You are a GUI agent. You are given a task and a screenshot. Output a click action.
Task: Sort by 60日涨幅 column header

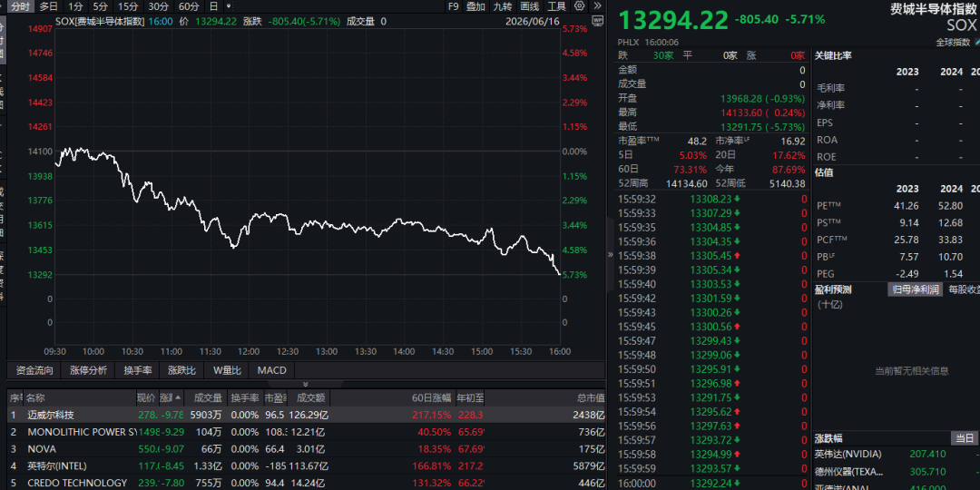click(431, 397)
